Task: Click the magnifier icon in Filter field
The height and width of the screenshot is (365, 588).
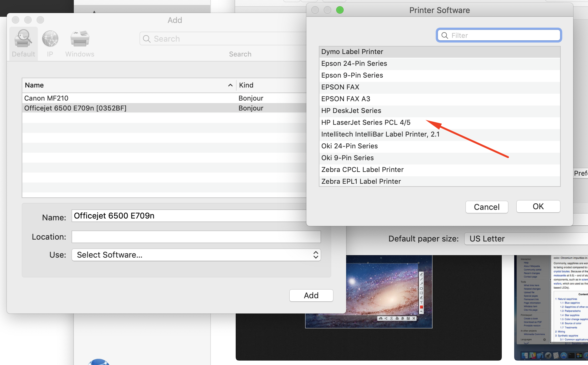Action: pyautogui.click(x=445, y=35)
